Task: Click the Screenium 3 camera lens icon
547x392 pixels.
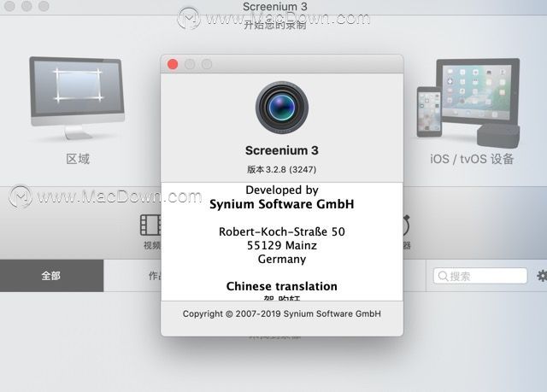Action: (x=282, y=108)
